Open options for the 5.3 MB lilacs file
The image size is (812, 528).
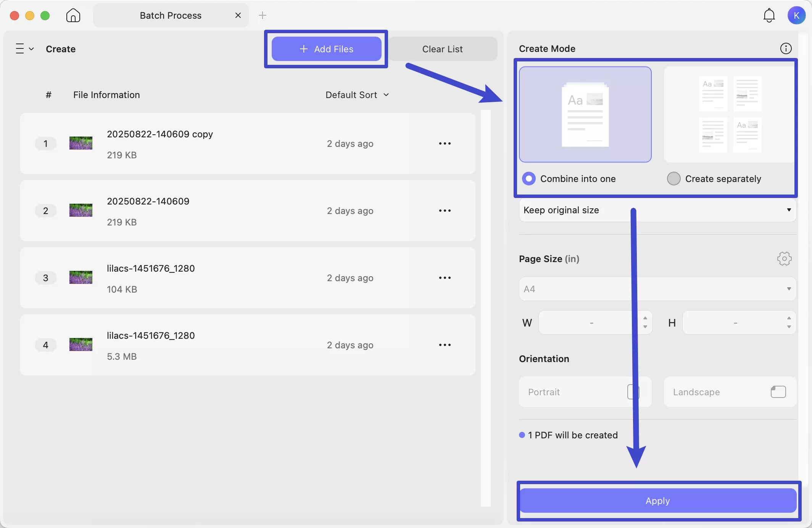[445, 344]
